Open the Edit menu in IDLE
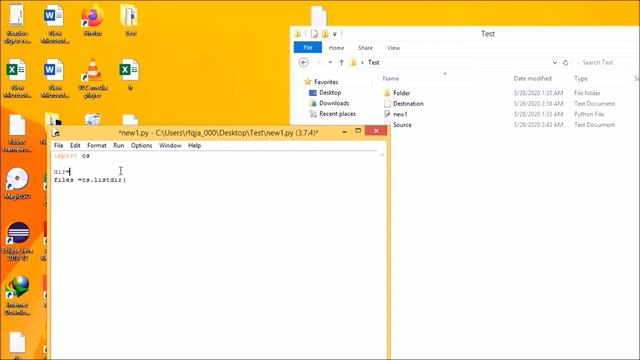Viewport: 640px width, 360px height. click(x=75, y=145)
